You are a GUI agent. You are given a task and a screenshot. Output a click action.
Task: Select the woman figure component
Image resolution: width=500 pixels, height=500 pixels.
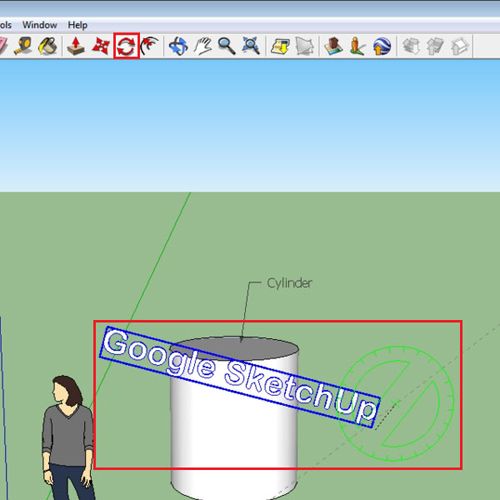click(68, 437)
